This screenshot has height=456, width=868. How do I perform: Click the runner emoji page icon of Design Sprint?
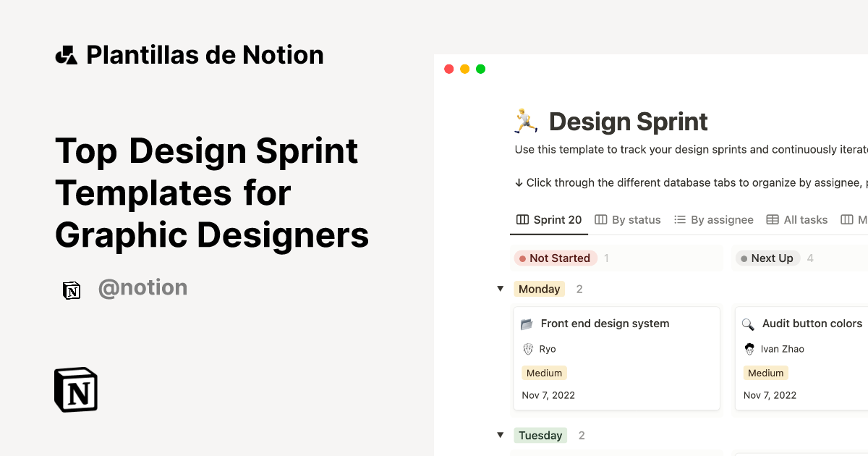[x=525, y=120]
